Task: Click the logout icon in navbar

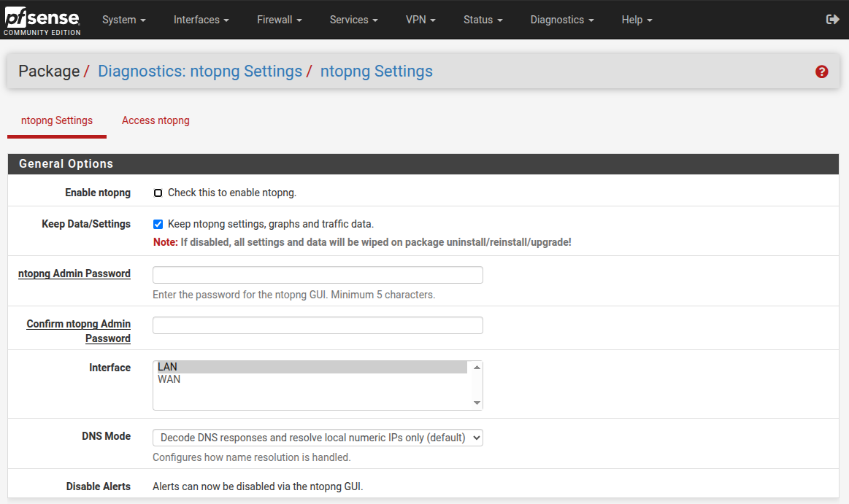Action: pos(832,20)
